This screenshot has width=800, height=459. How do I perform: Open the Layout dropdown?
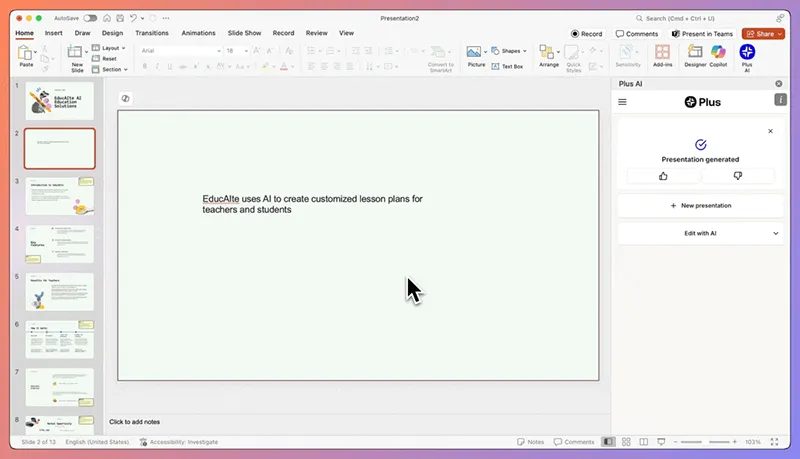[109, 48]
